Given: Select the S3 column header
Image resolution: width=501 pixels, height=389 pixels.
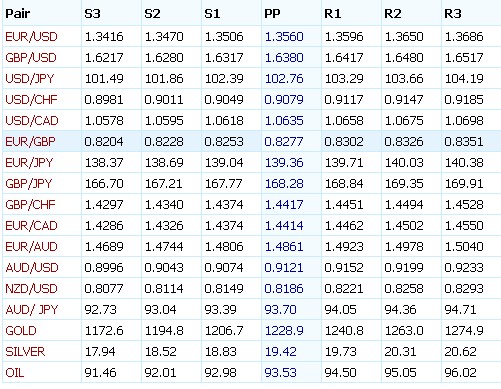Looking at the screenshot, I should [x=92, y=14].
